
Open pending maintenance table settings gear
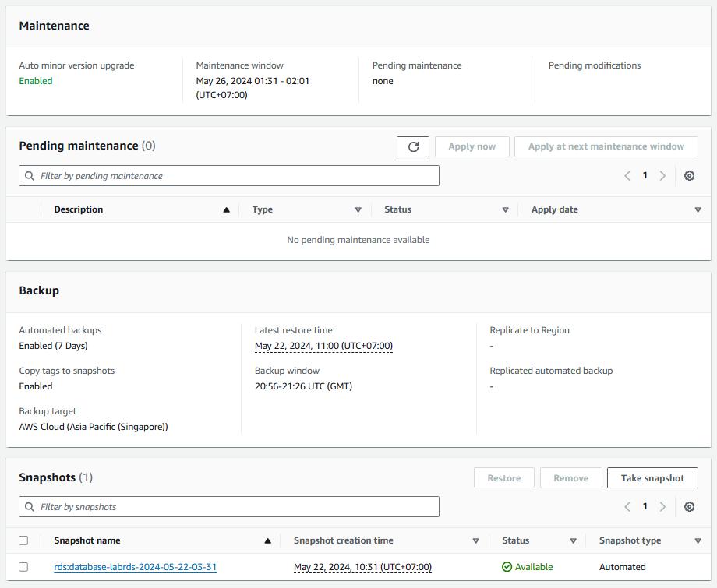pyautogui.click(x=689, y=176)
